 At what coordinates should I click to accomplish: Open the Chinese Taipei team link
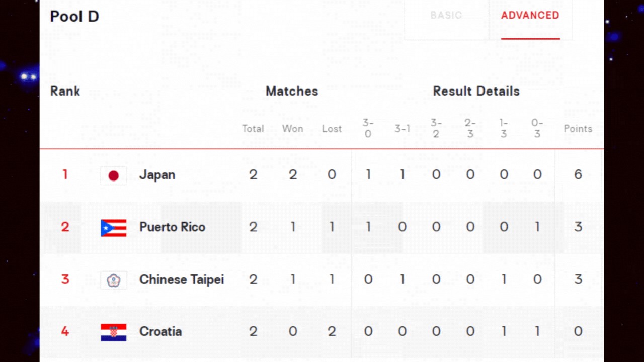(x=182, y=280)
